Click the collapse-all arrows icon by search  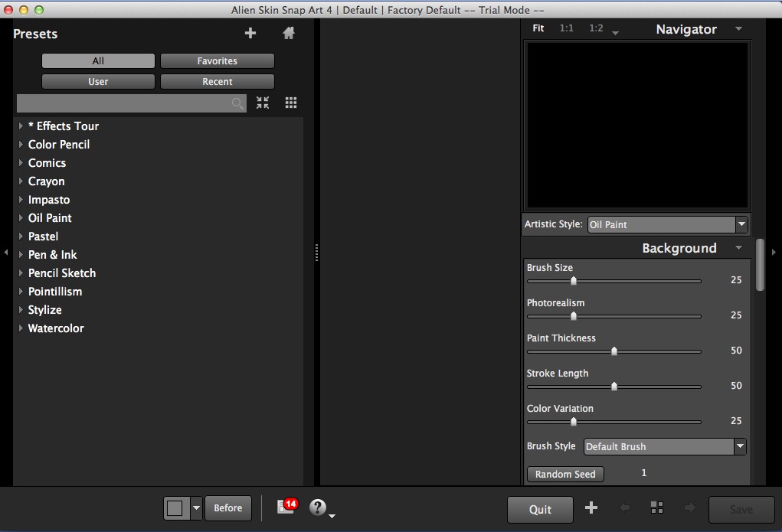pos(263,103)
